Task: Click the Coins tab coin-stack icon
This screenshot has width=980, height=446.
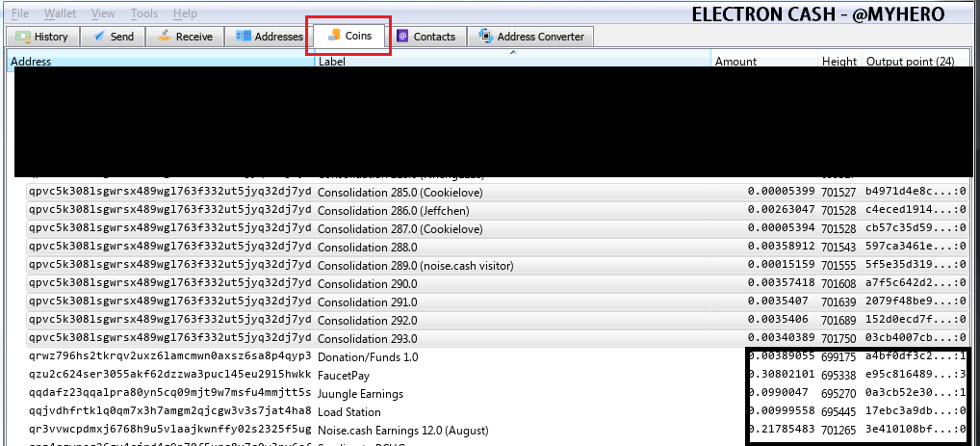Action: [334, 35]
